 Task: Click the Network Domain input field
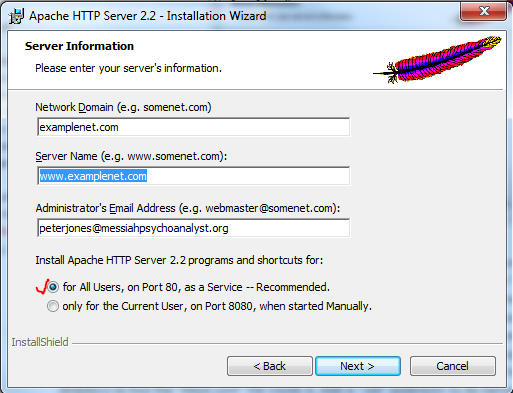click(194, 127)
